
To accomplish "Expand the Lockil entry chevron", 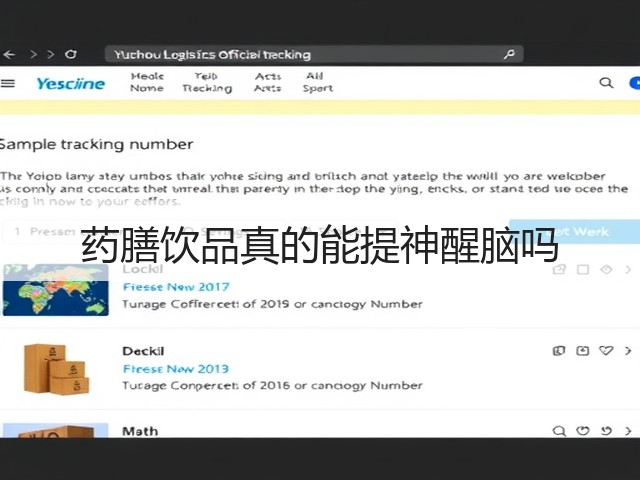I will point(628,269).
